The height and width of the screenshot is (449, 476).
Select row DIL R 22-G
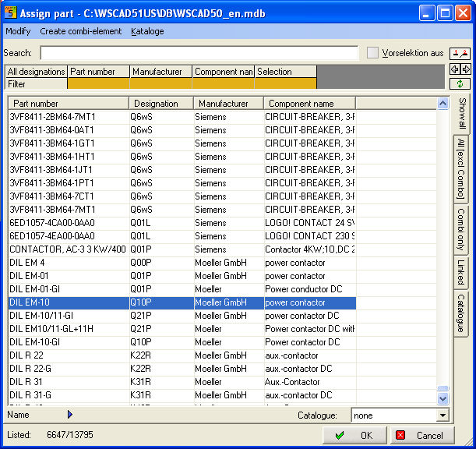click(x=182, y=369)
